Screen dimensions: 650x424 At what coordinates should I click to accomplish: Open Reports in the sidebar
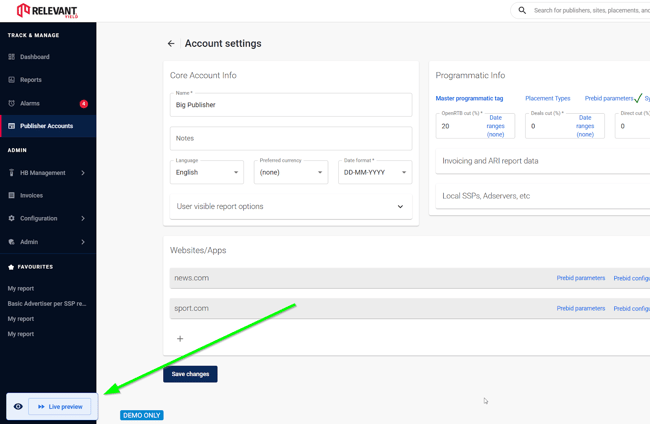[x=30, y=80]
